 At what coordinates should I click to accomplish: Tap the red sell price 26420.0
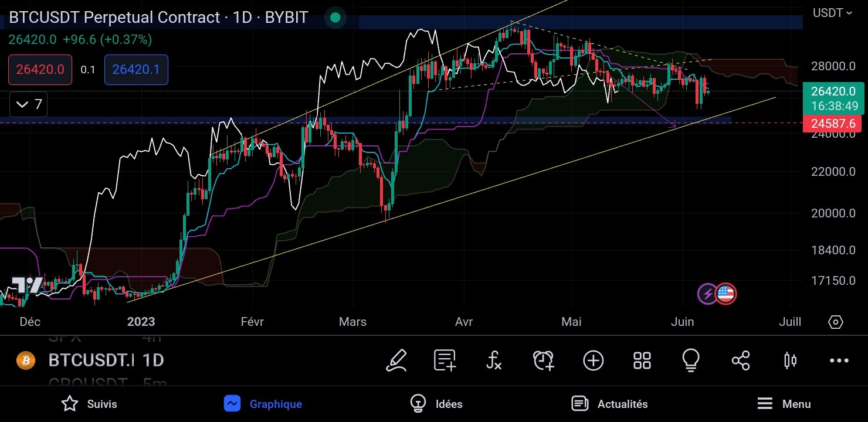pyautogui.click(x=40, y=70)
